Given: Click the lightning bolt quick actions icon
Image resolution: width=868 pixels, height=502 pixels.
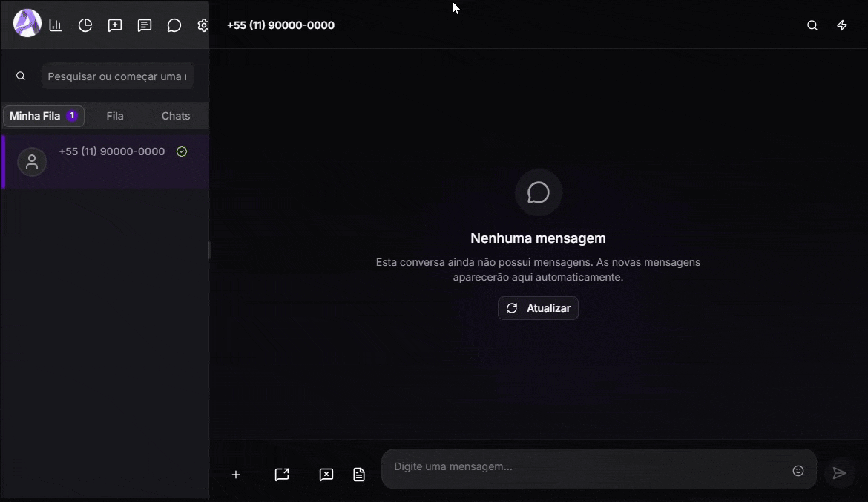Looking at the screenshot, I should 842,25.
